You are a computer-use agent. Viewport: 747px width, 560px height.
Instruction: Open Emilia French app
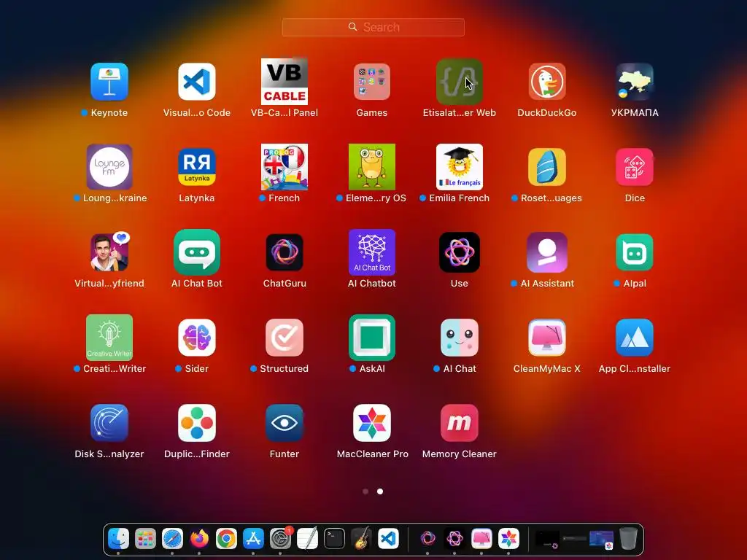(x=460, y=167)
